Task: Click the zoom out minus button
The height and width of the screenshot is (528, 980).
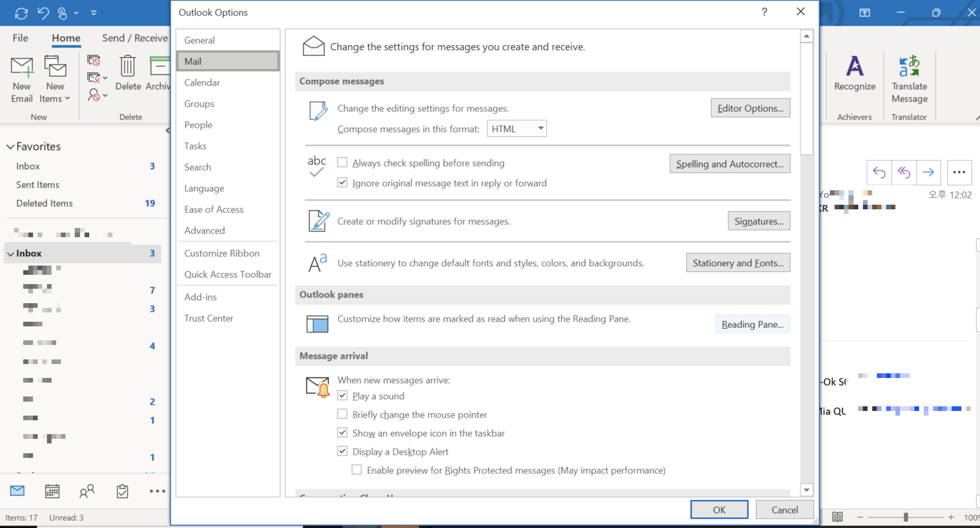Action: tap(860, 517)
